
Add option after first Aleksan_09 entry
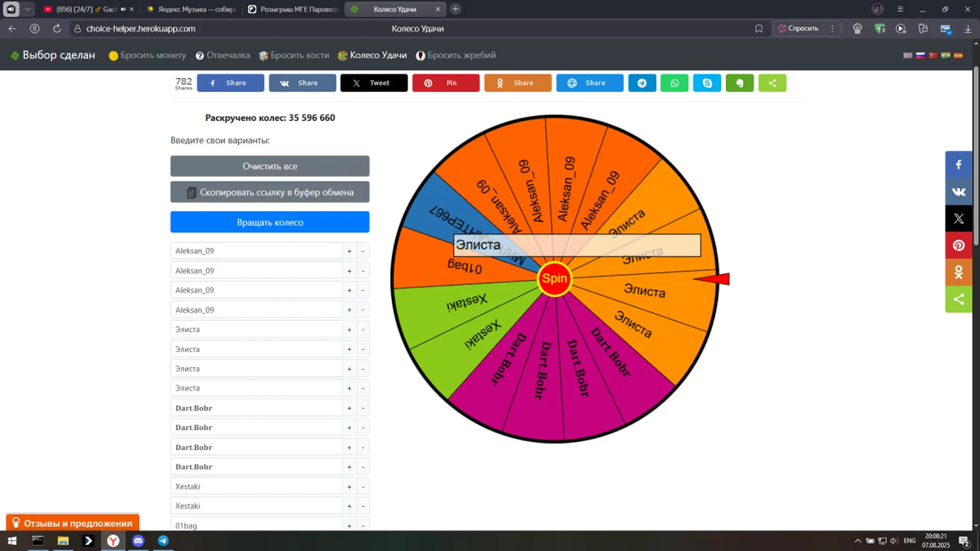click(349, 251)
